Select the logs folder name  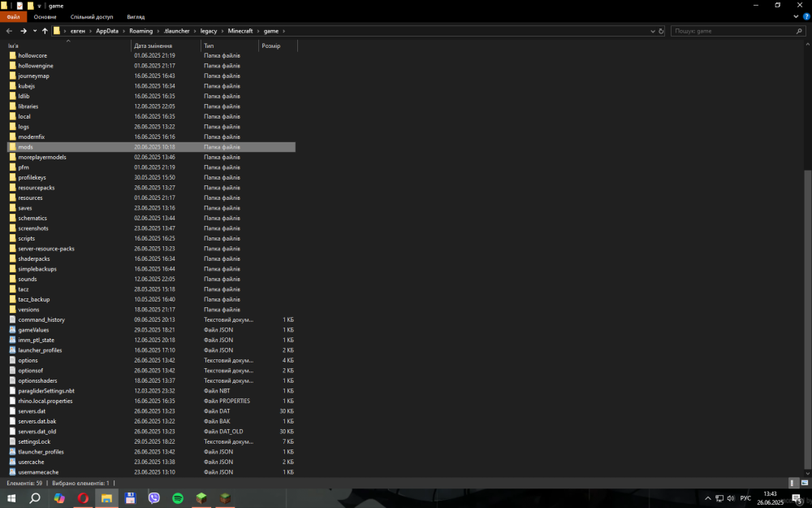24,127
